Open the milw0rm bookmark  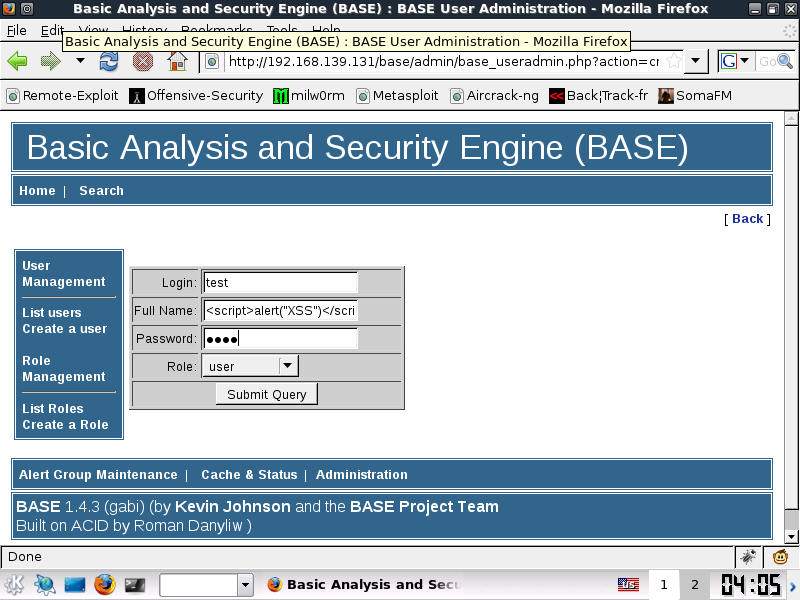click(x=309, y=95)
